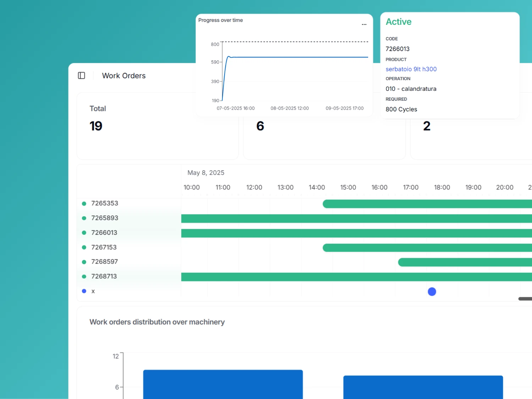Click the 08-05-2025 12:00 axis label
Screen dimensions: 532x399
tap(289, 108)
